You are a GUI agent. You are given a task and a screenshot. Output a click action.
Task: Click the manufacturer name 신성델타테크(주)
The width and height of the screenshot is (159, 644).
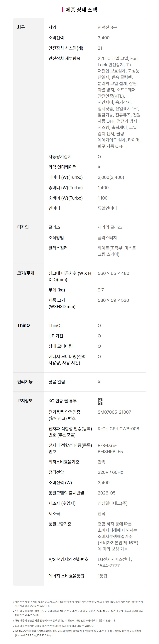112,503
